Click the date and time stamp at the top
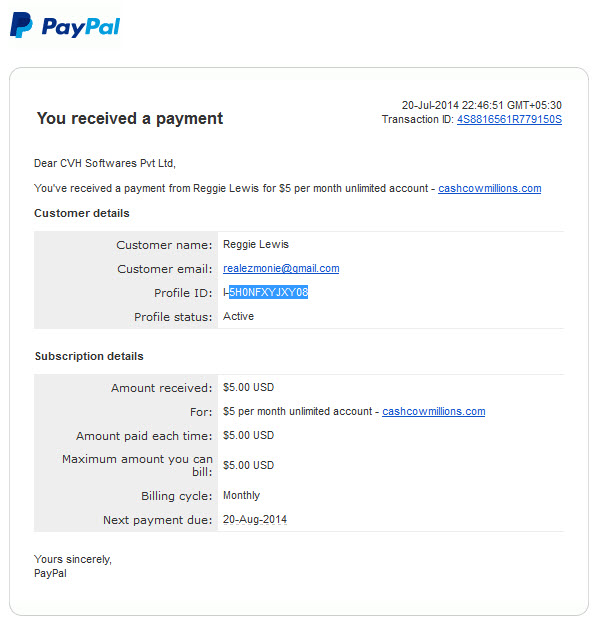Viewport: 609px width, 633px height. click(481, 105)
